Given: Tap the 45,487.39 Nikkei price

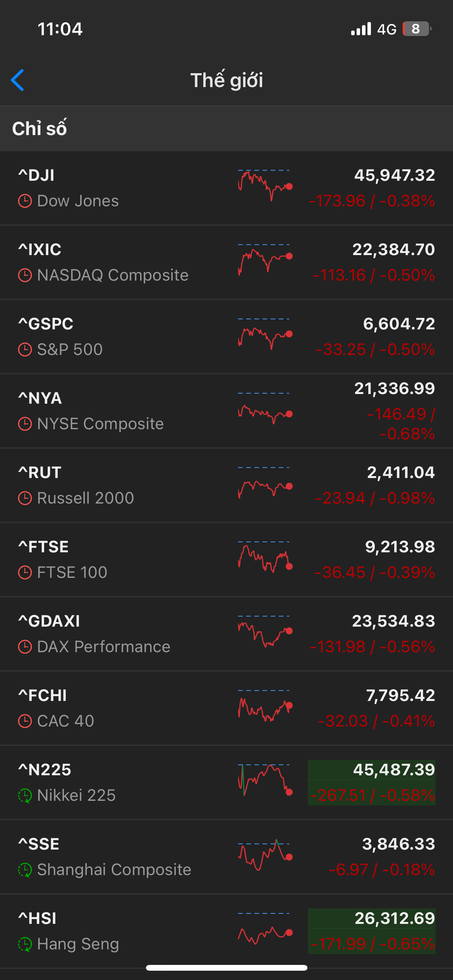Looking at the screenshot, I should tap(394, 770).
